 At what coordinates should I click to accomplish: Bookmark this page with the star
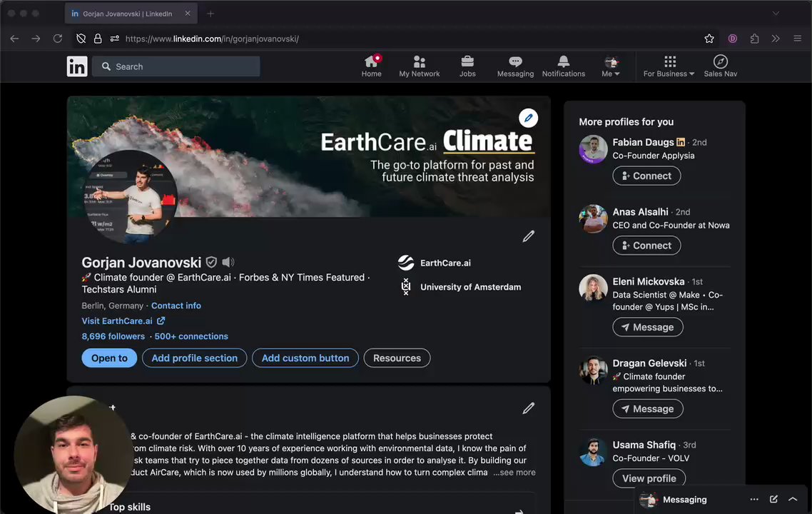709,39
